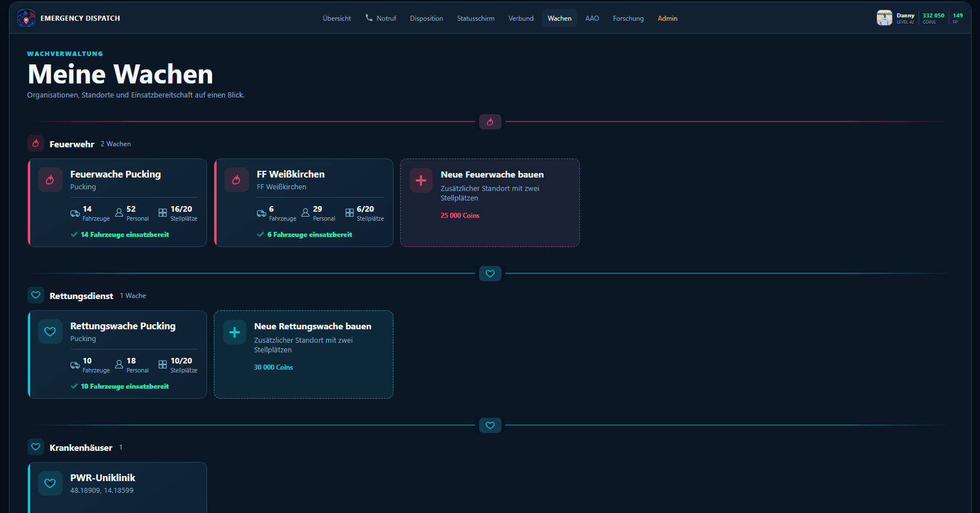
Task: Click the flame icon of Feuerwache Pucking
Action: (x=50, y=180)
